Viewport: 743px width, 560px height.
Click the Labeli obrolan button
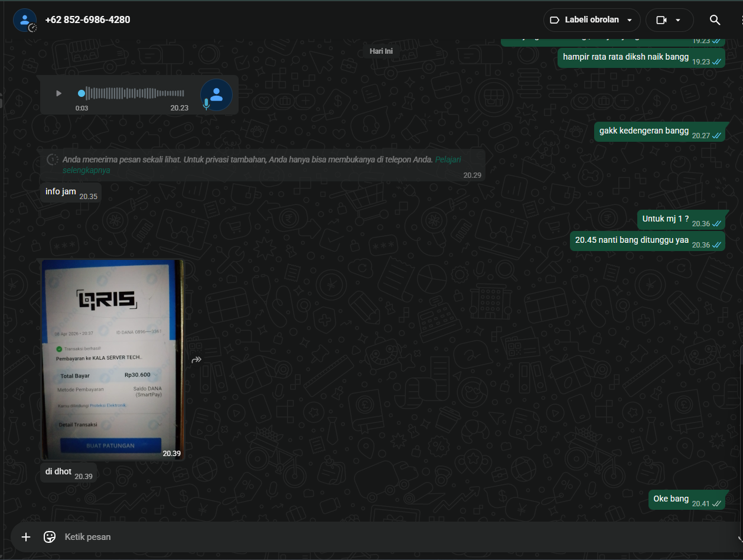point(592,20)
